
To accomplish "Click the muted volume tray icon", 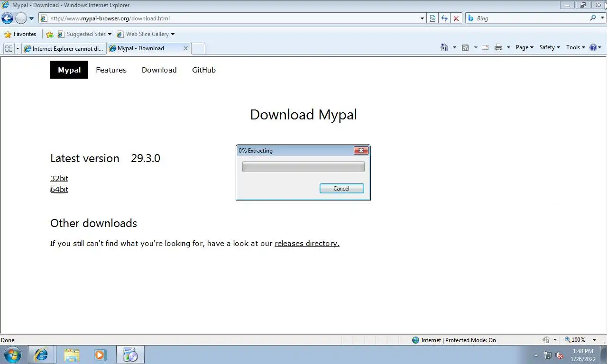I will pos(560,355).
